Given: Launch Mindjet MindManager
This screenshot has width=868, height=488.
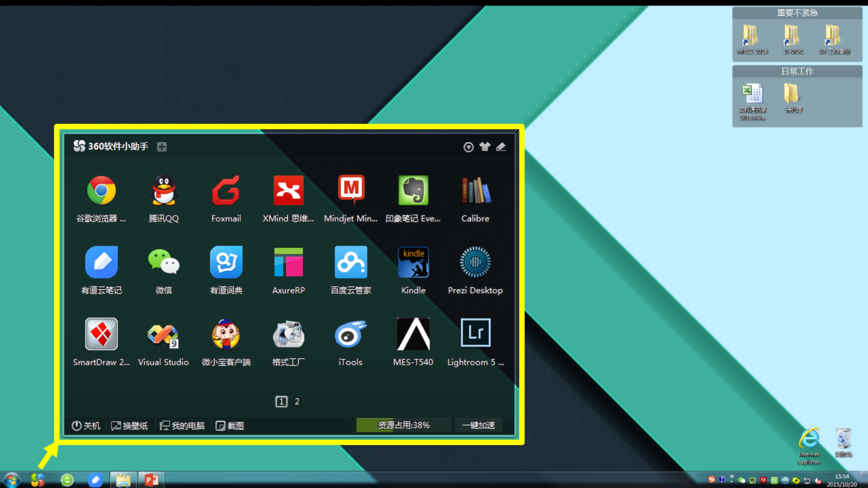Looking at the screenshot, I should click(351, 190).
